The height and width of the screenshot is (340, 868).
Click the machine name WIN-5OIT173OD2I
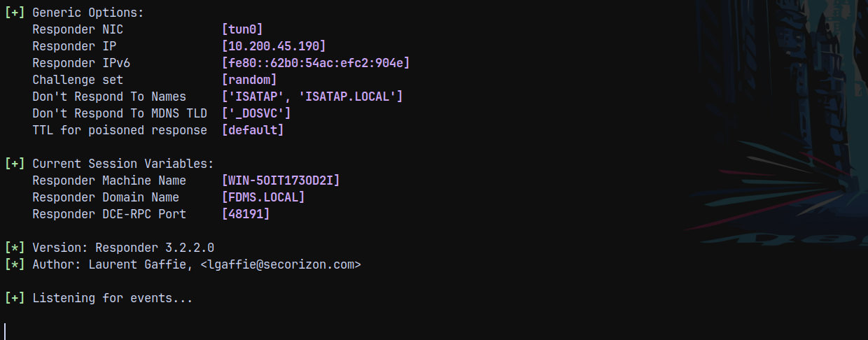(281, 180)
